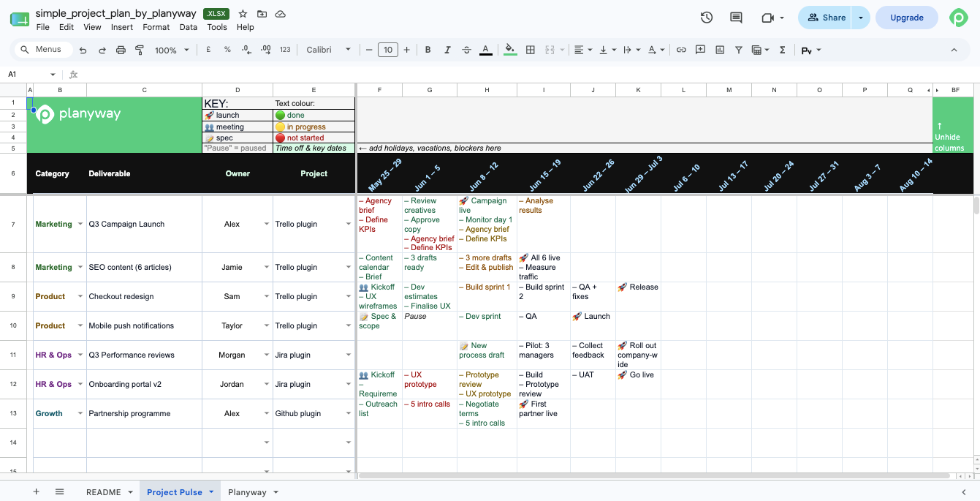The height and width of the screenshot is (501, 980).
Task: Star the document with star icon
Action: pos(243,14)
